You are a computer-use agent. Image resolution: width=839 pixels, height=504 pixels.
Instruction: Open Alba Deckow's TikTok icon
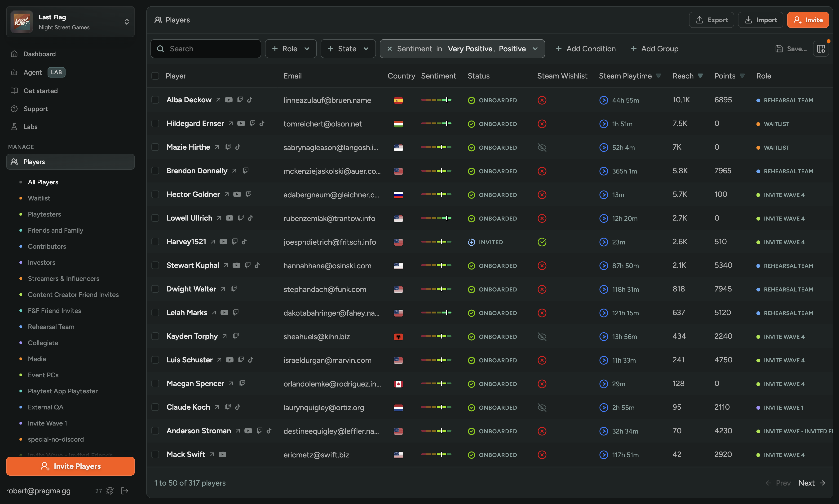pos(250,100)
